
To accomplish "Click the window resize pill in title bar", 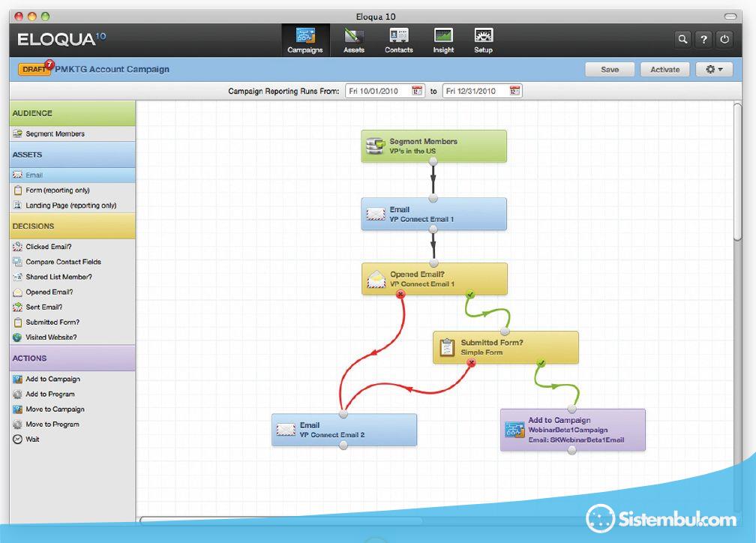I will pyautogui.click(x=730, y=16).
